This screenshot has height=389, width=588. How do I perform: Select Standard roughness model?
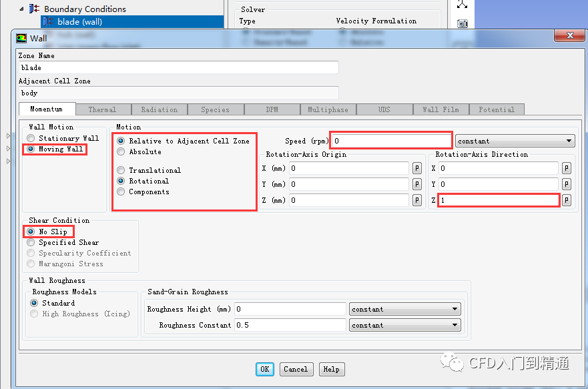click(34, 303)
